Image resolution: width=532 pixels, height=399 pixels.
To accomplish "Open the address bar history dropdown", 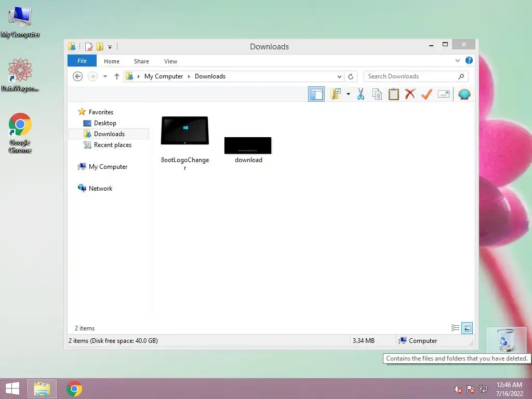I will coord(339,76).
